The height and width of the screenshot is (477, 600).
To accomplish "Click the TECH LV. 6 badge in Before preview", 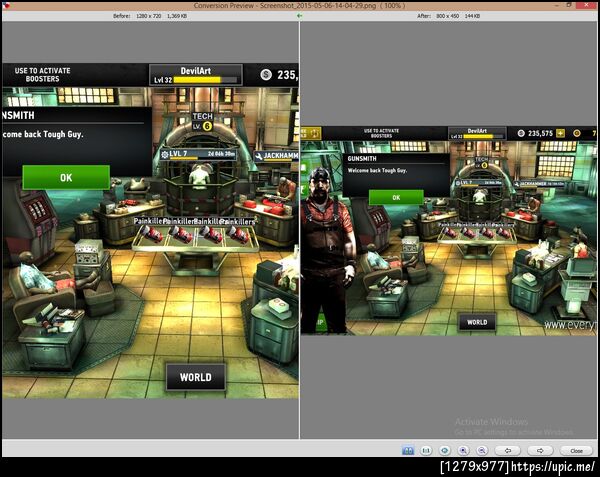I will [x=202, y=121].
